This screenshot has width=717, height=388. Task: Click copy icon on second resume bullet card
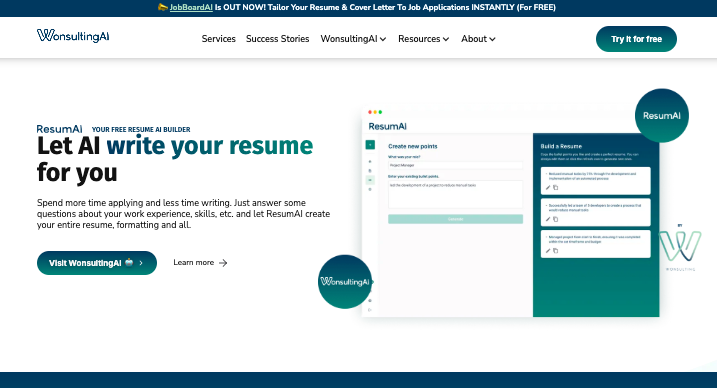pyautogui.click(x=556, y=219)
